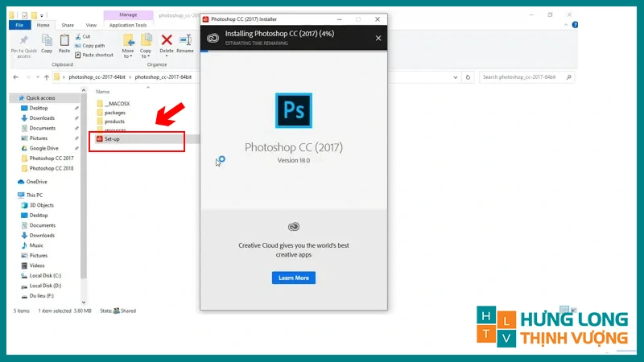Sort files by Name column header
The height and width of the screenshot is (362, 644).
pos(103,92)
